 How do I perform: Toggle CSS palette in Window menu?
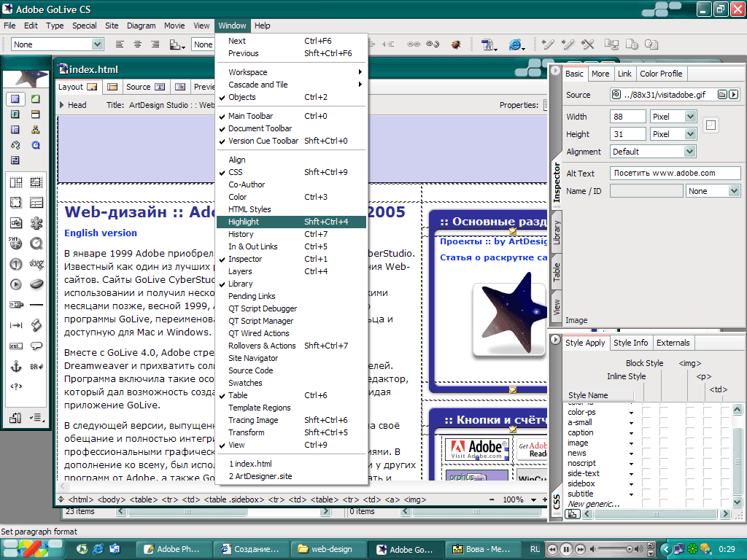[x=291, y=172]
